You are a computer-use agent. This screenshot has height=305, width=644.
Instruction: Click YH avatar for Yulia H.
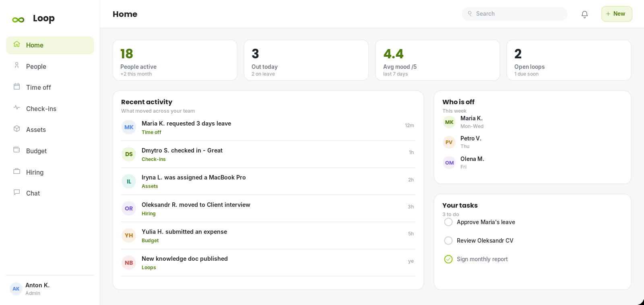pyautogui.click(x=129, y=235)
